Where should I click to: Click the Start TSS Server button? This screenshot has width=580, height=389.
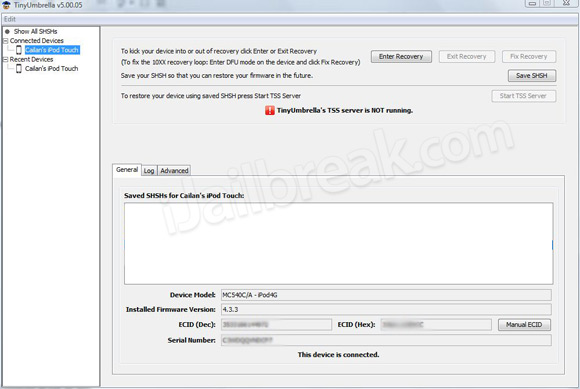523,96
